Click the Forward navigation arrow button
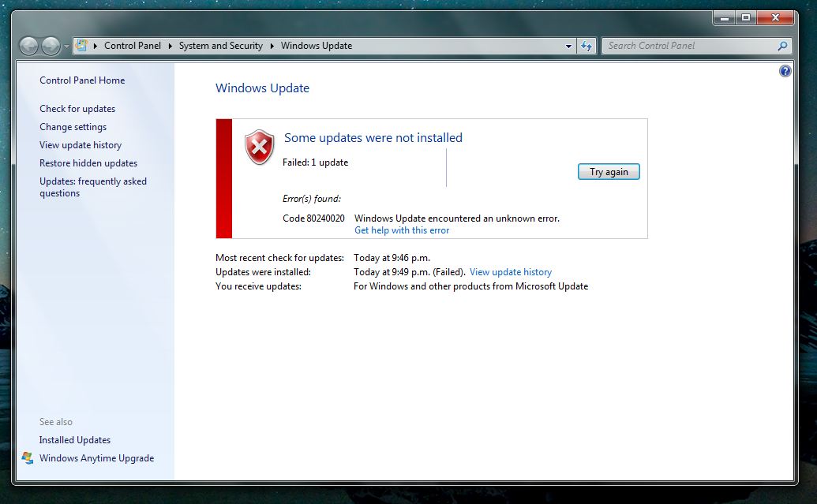Viewport: 817px width, 504px height. click(51, 46)
